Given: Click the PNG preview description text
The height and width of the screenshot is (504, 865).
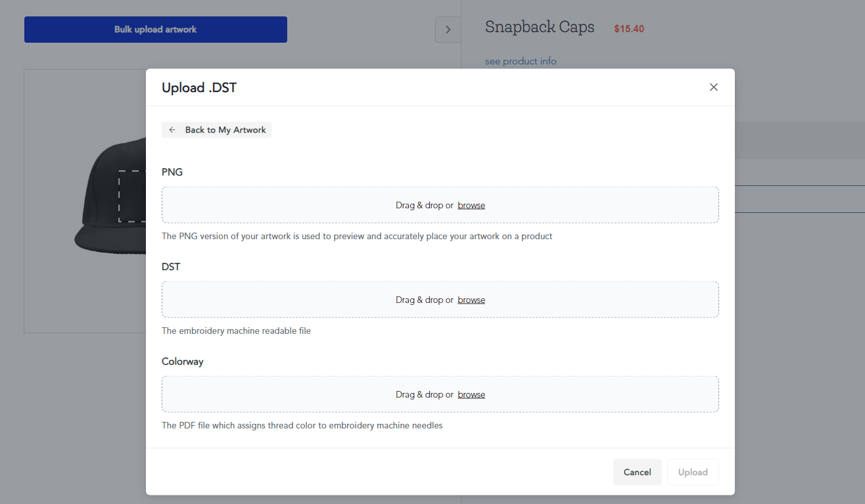Looking at the screenshot, I should pos(357,236).
